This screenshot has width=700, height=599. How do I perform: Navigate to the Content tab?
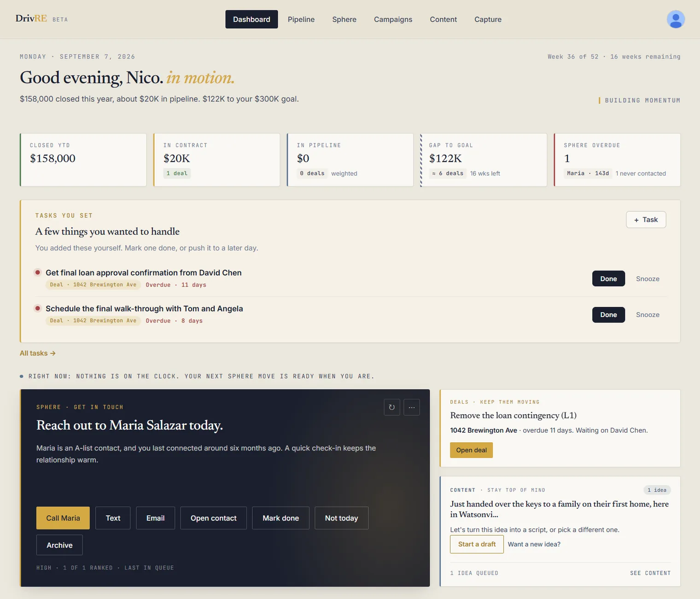click(x=443, y=19)
